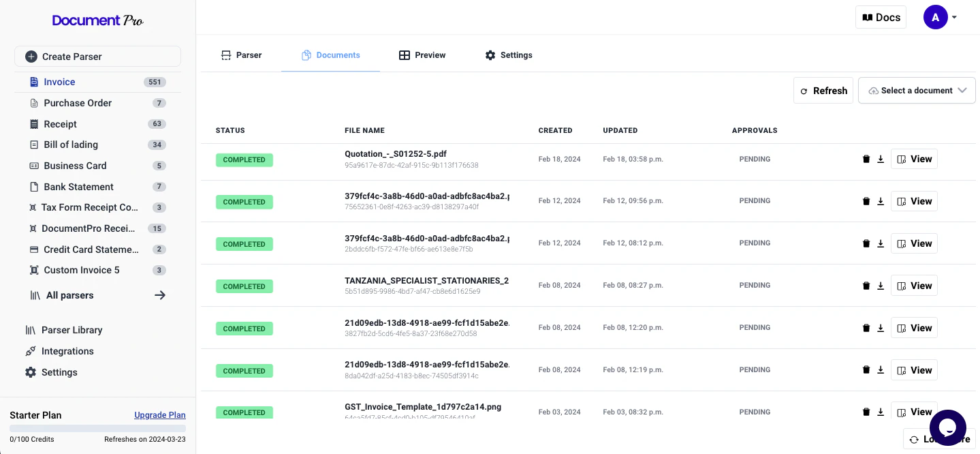The image size is (980, 454).
Task: Click the Settings gear in the sidebar
Action: [x=30, y=372]
